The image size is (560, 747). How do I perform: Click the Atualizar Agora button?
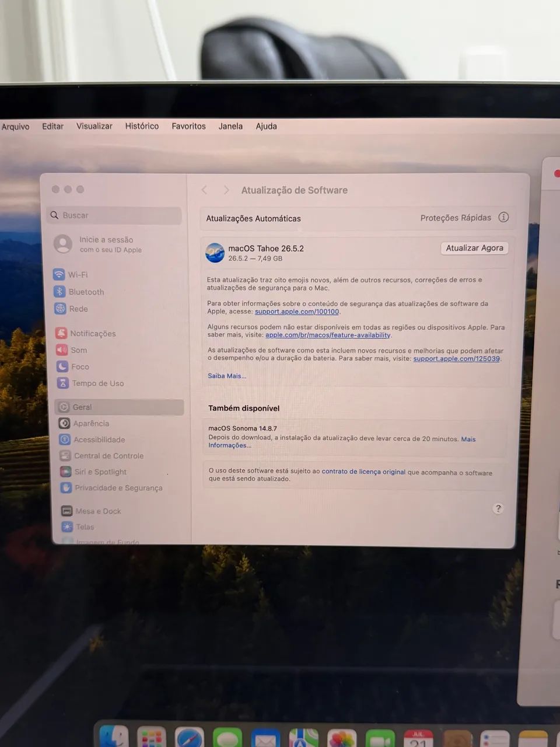point(474,248)
